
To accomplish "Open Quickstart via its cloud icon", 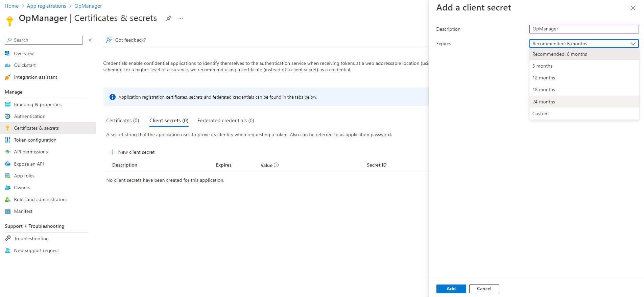I will [7, 65].
